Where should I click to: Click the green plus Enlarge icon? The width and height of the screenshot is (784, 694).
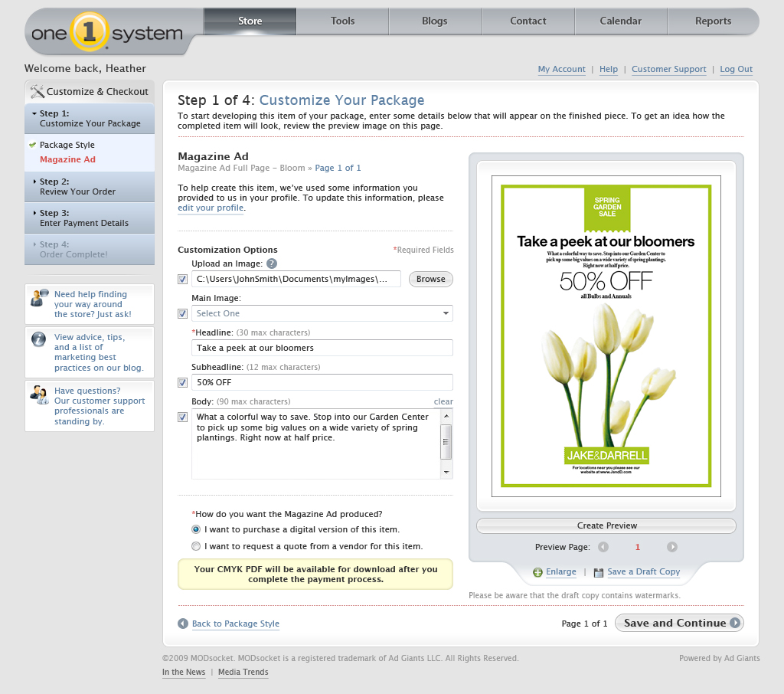coord(537,572)
